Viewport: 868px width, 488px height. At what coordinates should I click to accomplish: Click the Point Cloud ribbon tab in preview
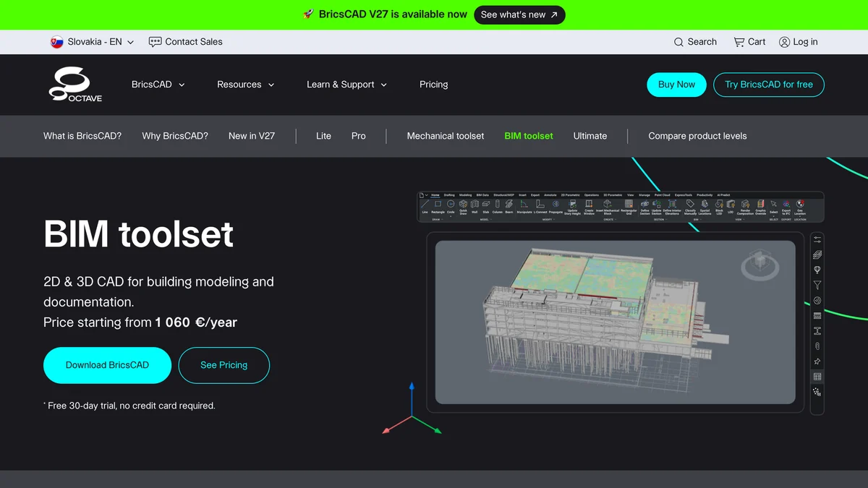click(x=663, y=195)
